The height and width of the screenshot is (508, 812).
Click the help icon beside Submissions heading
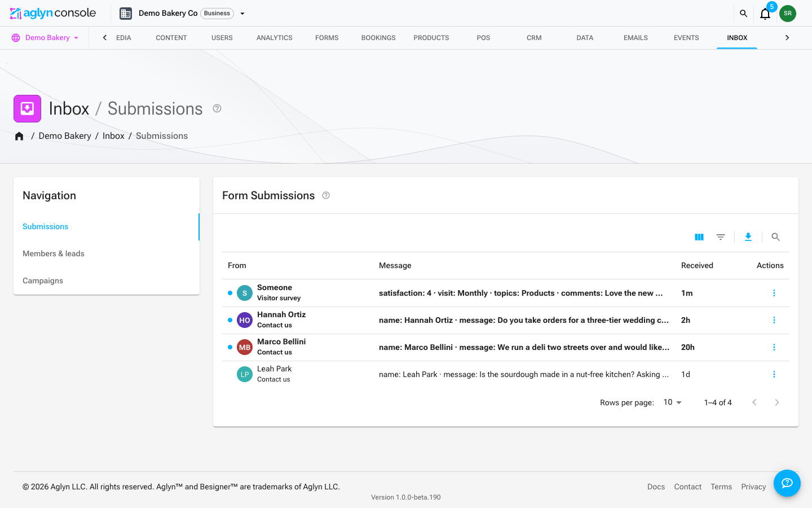point(217,108)
